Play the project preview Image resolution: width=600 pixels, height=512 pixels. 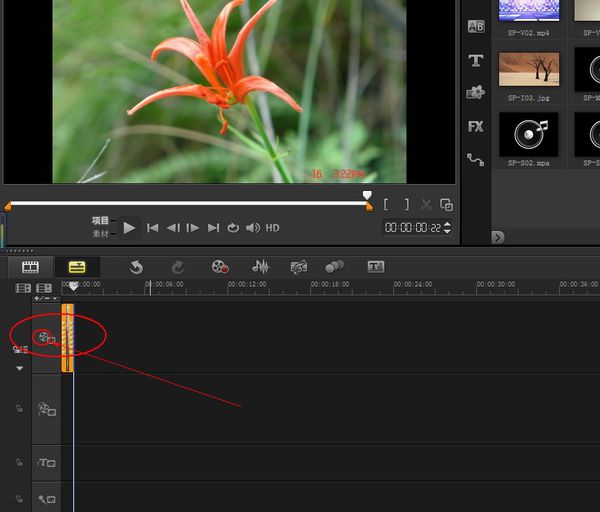(129, 228)
